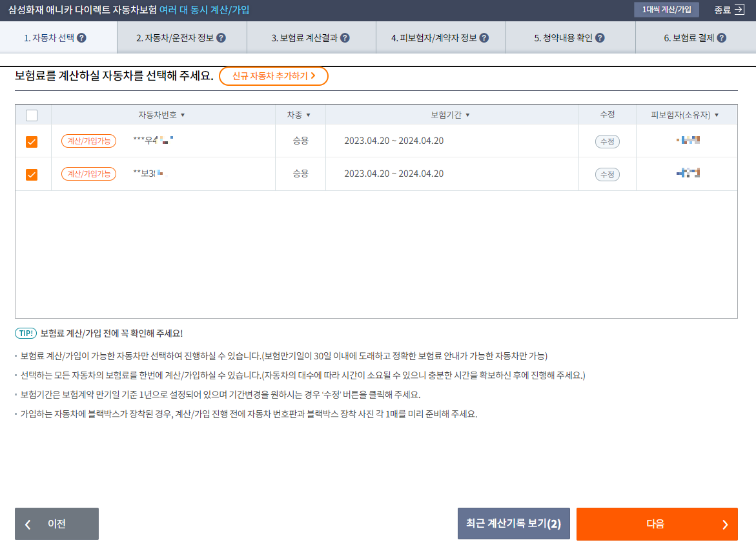
Task: Open help icon for 청약내용 확인 step
Action: tap(600, 38)
